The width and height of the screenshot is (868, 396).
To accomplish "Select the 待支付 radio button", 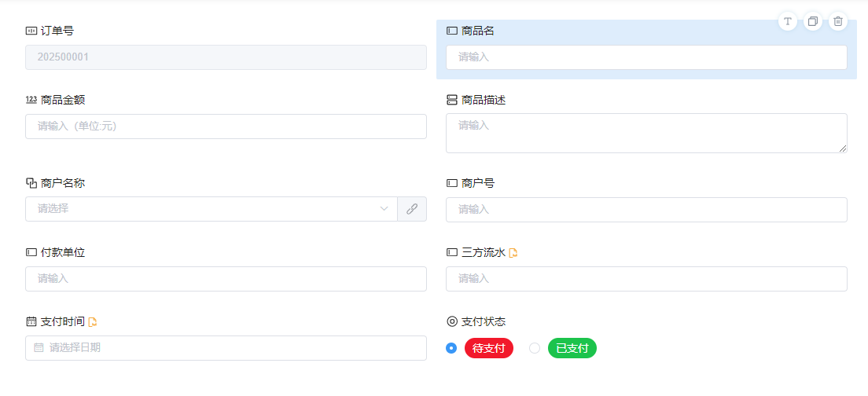I will [451, 348].
